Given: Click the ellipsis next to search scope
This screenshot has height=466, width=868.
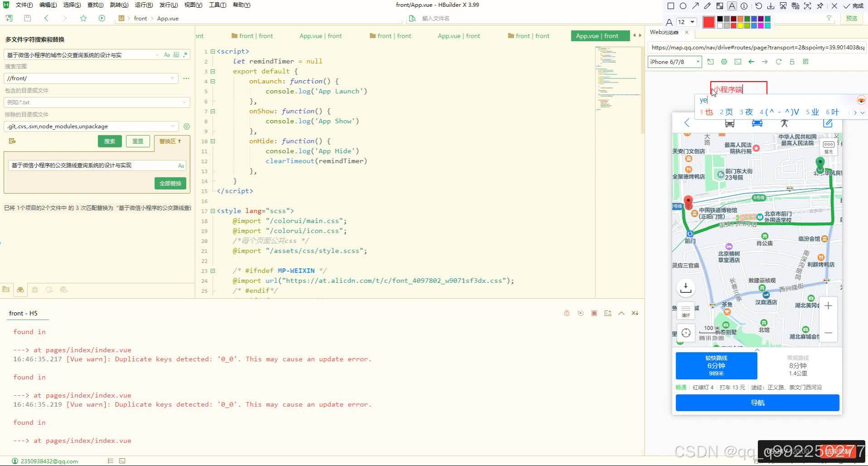Looking at the screenshot, I should pos(186,78).
